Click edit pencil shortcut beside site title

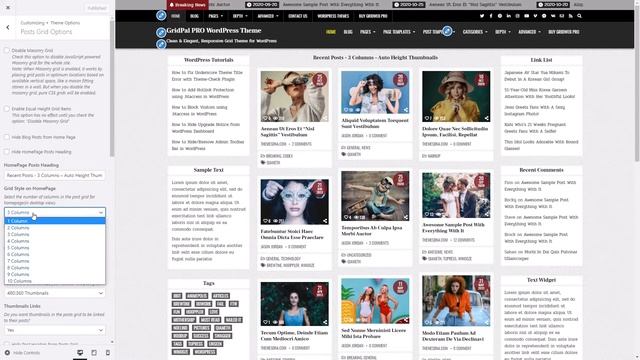pyautogui.click(x=161, y=32)
